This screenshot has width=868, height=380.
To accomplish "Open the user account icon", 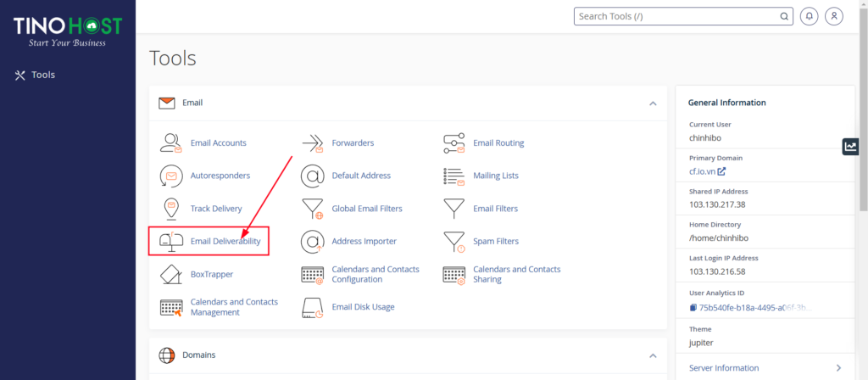I will 834,16.
